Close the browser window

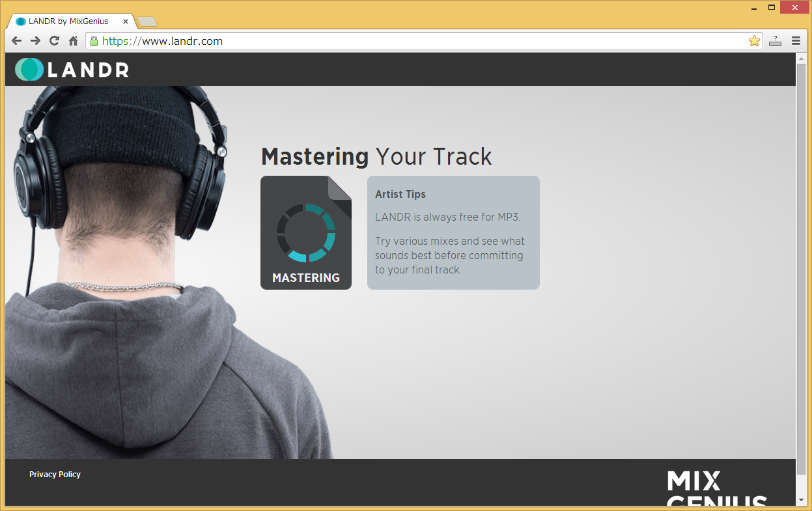point(794,7)
